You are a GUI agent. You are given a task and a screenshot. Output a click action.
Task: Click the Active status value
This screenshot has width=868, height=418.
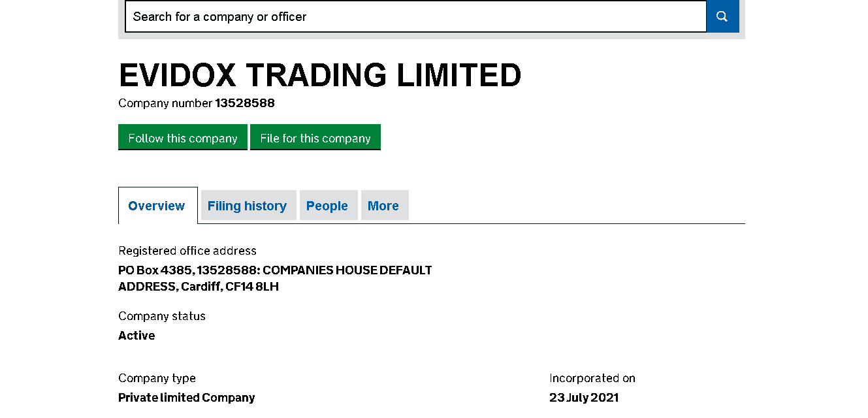[x=137, y=336]
